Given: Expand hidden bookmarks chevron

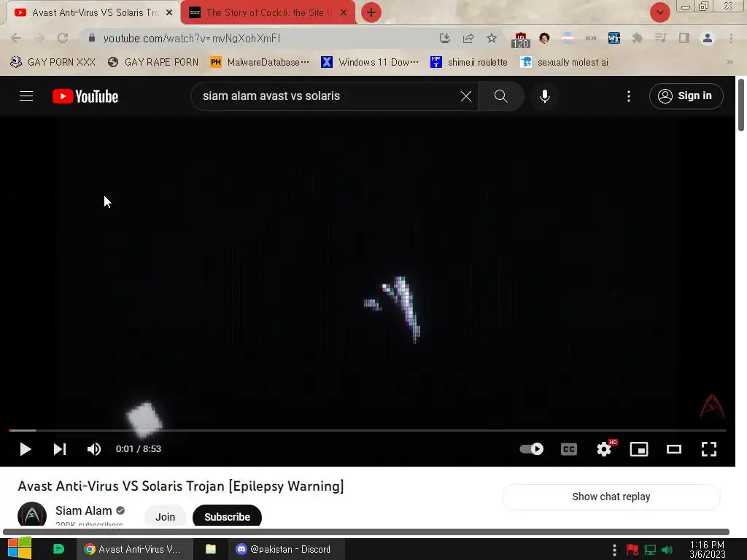Looking at the screenshot, I should pos(729,62).
